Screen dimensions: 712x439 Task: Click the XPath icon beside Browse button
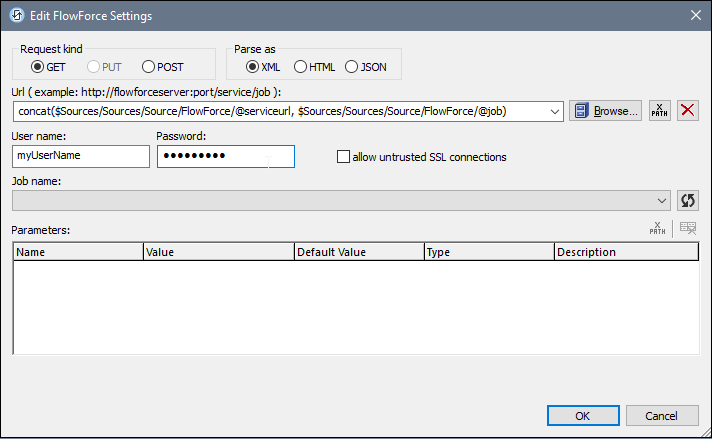[659, 111]
